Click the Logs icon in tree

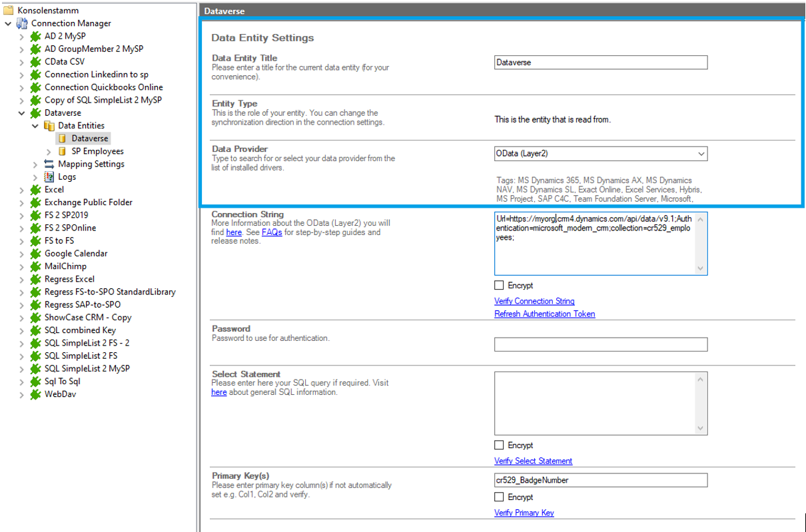coord(49,177)
